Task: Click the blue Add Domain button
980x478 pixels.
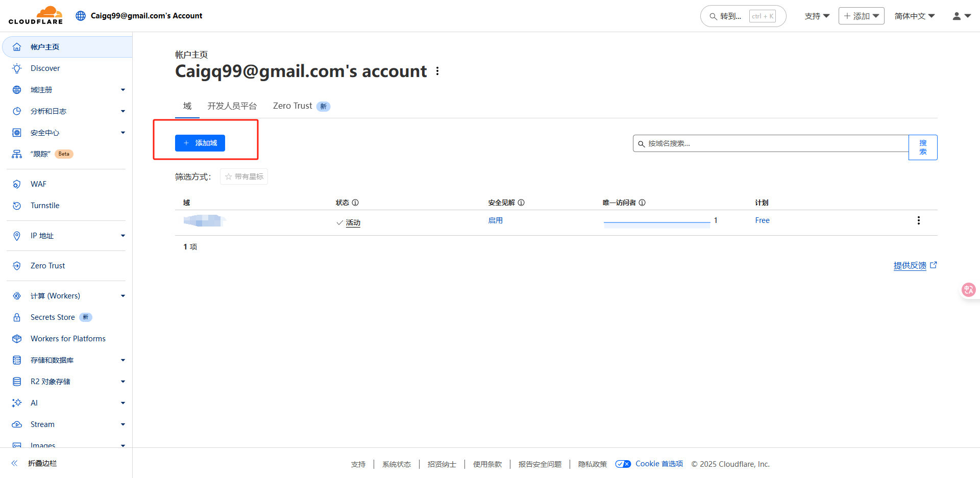Action: (200, 143)
